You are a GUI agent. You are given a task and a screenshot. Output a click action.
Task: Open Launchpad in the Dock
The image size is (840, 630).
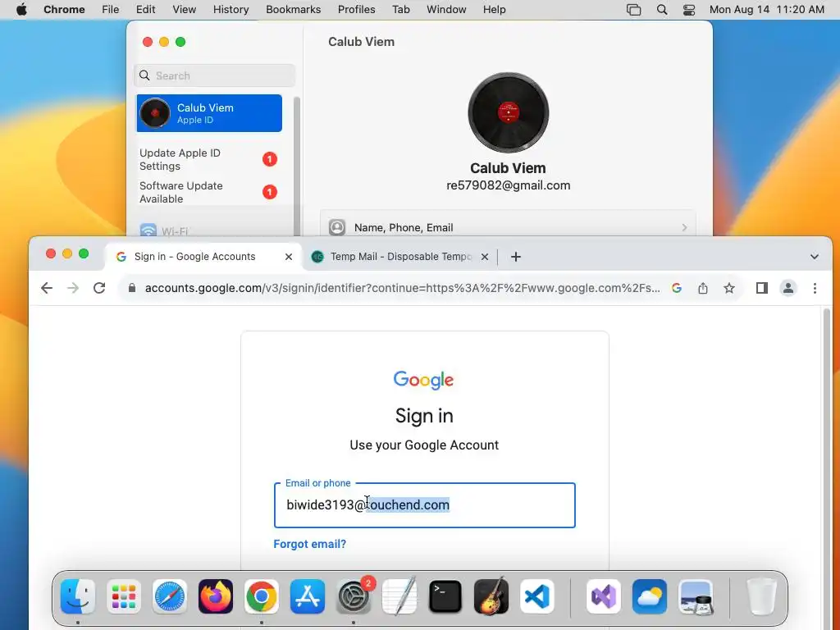coord(124,596)
